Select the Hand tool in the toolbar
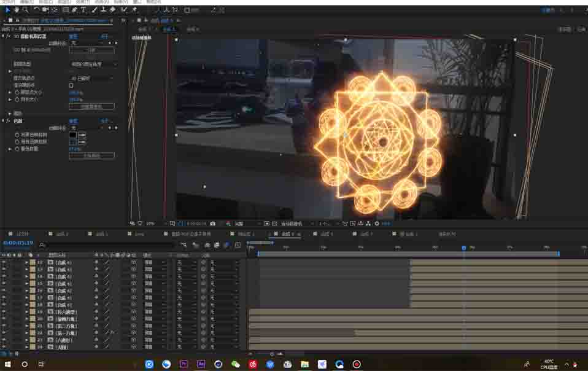The height and width of the screenshot is (371, 588). point(17,10)
